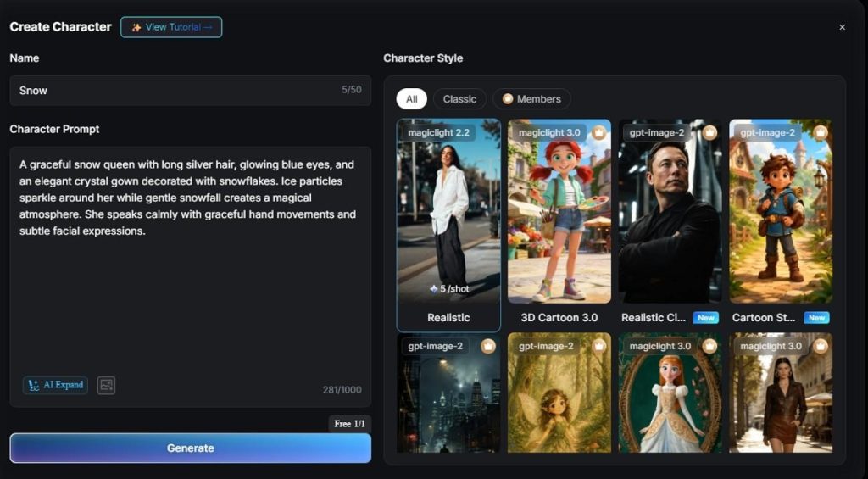
Task: Click the New badge on Realistic Ci...
Action: pyautogui.click(x=706, y=318)
